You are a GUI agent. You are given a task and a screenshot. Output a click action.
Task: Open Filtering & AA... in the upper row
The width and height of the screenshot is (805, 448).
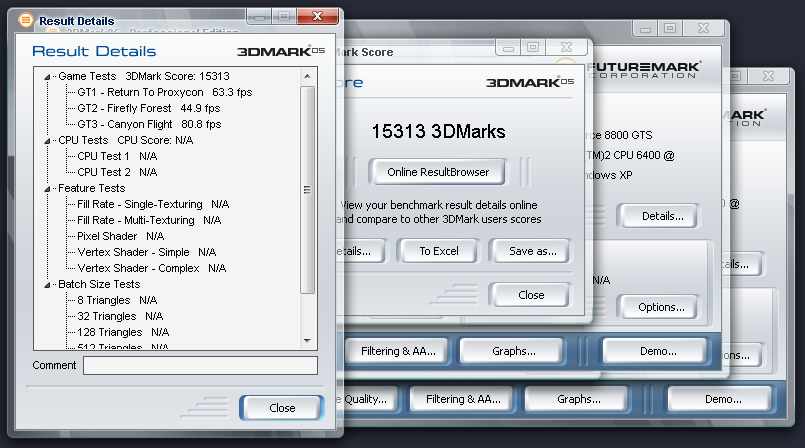coord(398,352)
